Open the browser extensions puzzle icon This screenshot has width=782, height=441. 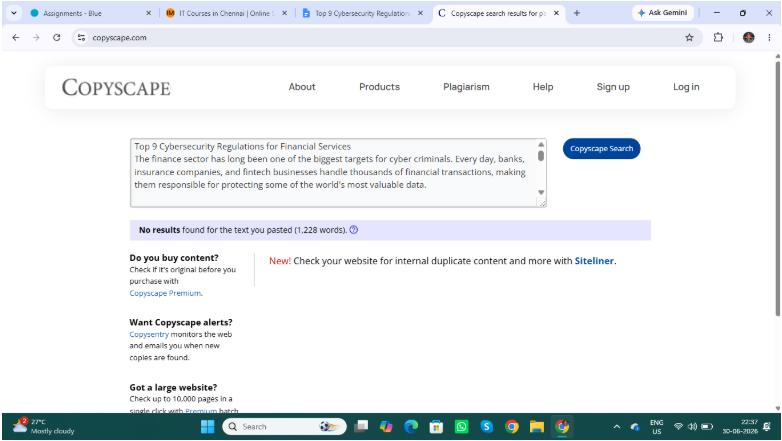pos(718,37)
